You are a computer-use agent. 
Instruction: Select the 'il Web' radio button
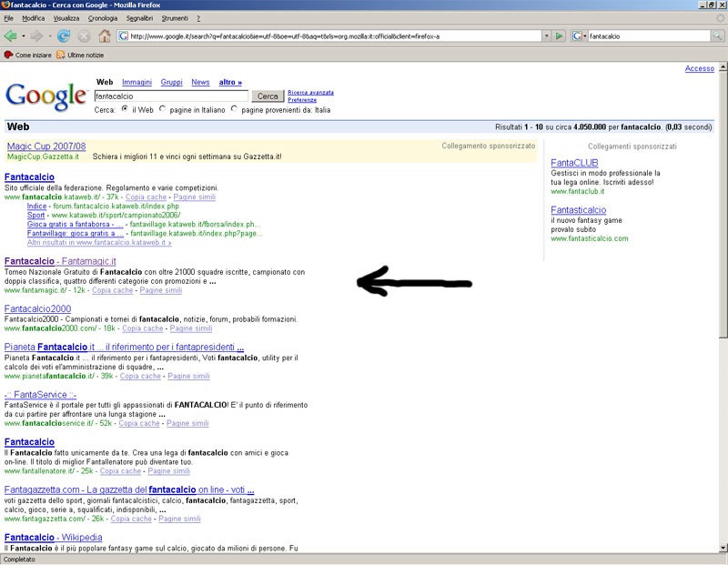125,109
